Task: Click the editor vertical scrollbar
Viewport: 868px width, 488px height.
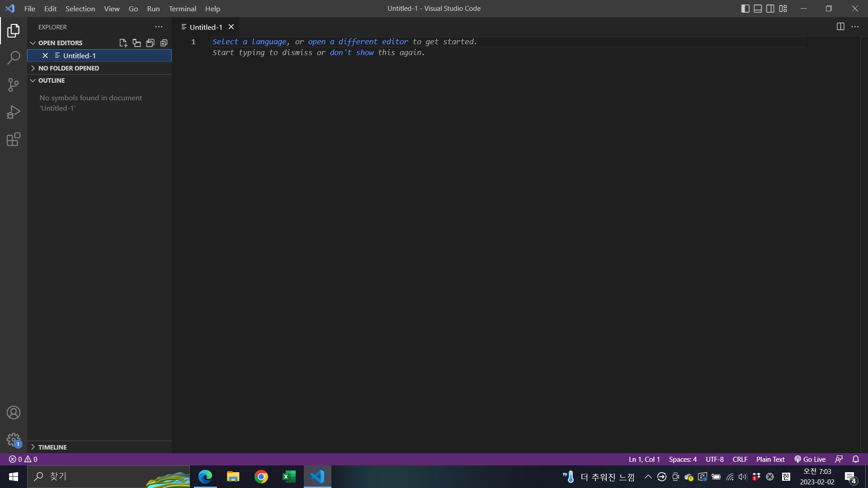Action: pos(864,244)
